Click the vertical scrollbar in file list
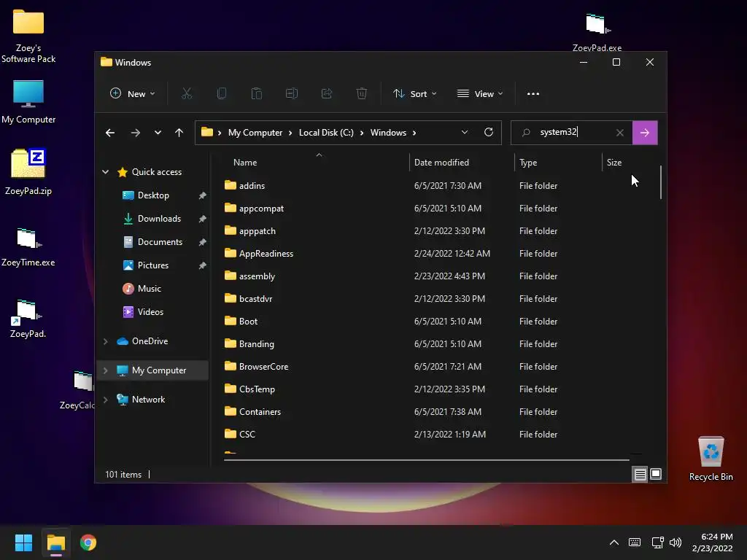Viewport: 747px width, 560px height. coord(661,182)
